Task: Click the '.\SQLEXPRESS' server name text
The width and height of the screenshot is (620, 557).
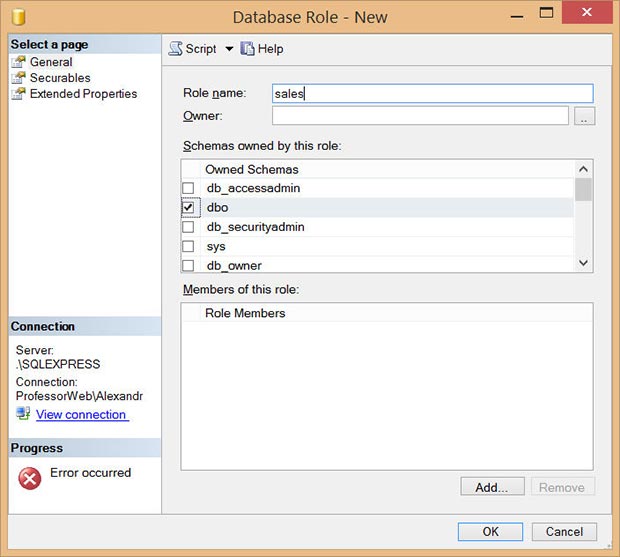Action: pos(58,364)
